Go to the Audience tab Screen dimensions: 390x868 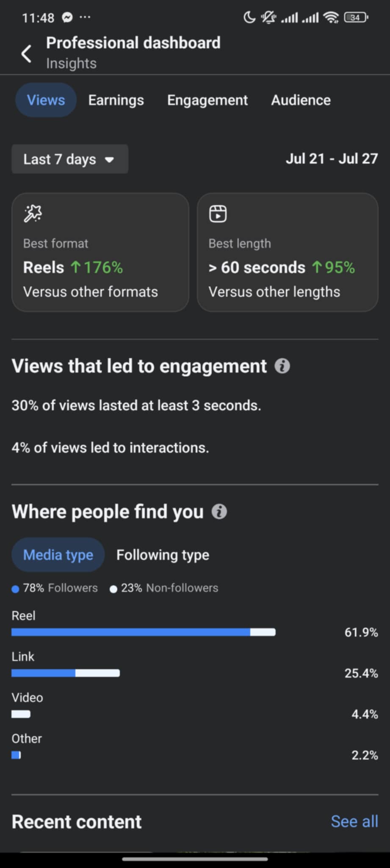pyautogui.click(x=301, y=100)
